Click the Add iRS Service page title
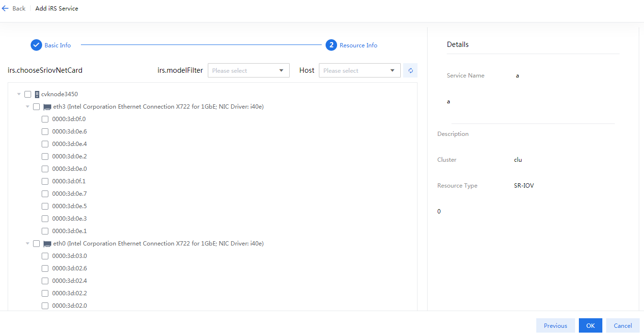 pos(56,9)
